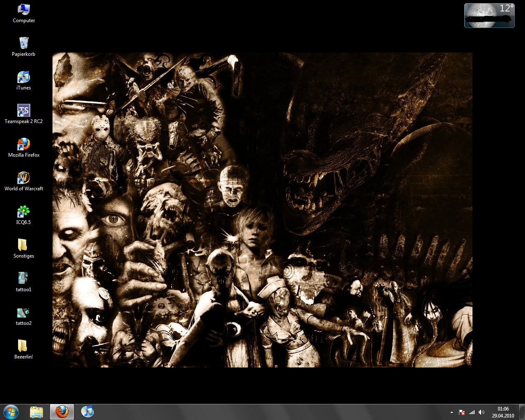Launch iTunes from the taskbar
This screenshot has height=420, width=525.
click(87, 412)
